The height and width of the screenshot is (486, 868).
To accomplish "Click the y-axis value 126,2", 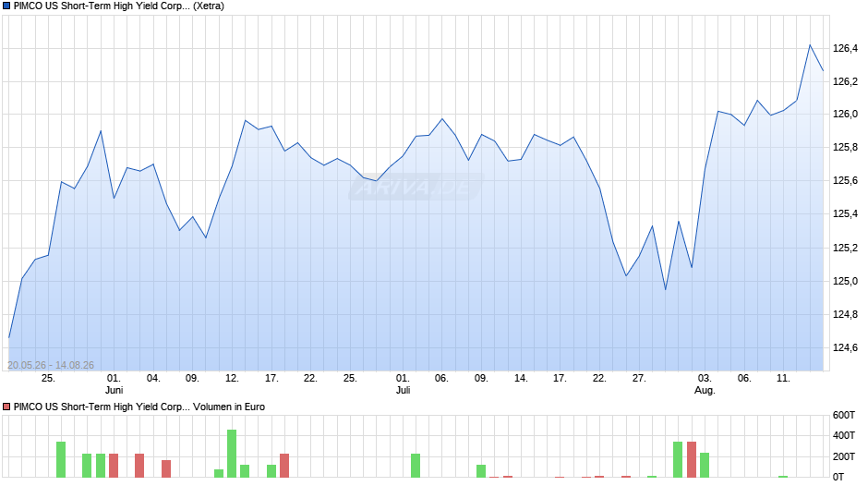I will tap(845, 82).
